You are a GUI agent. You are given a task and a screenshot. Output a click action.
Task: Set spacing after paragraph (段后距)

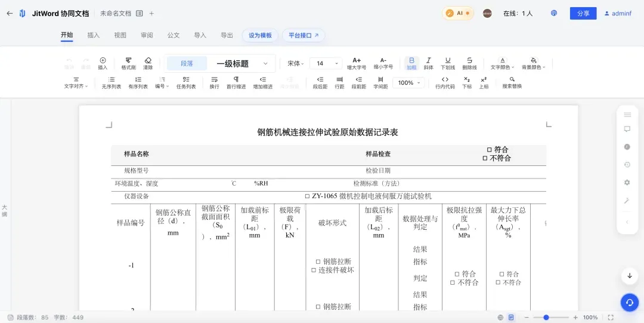[x=320, y=83]
